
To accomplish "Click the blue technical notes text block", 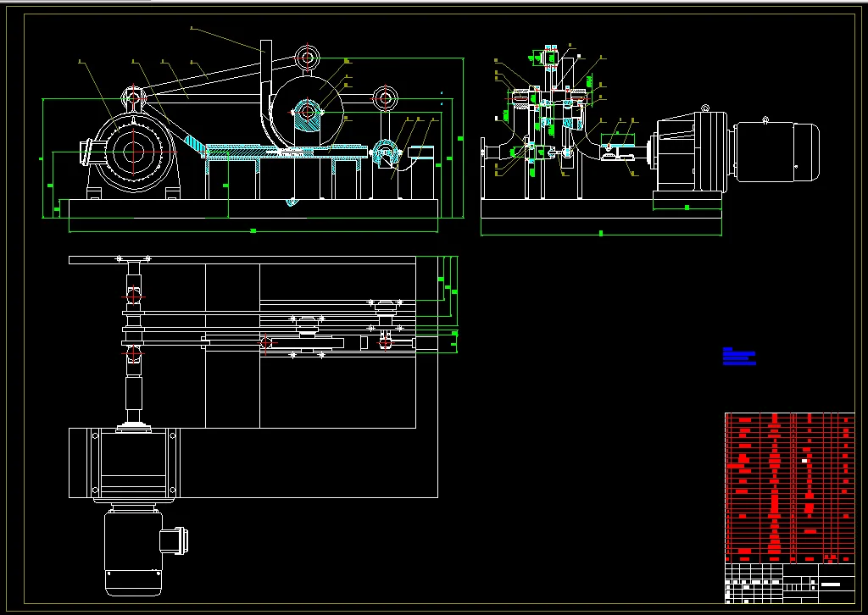I will coord(739,356).
